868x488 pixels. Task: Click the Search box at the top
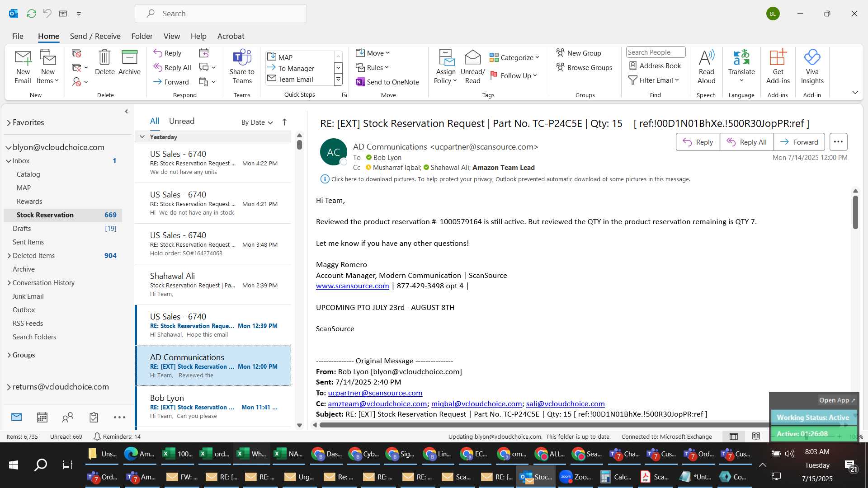(221, 14)
